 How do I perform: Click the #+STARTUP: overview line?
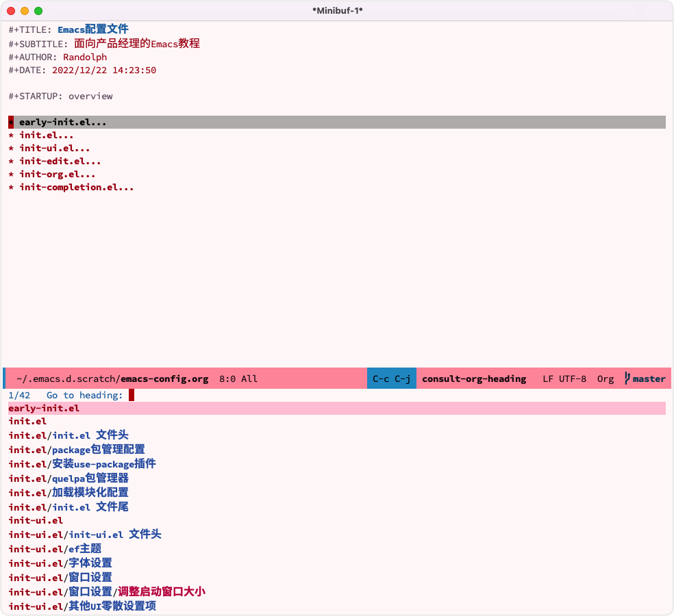[x=60, y=97]
